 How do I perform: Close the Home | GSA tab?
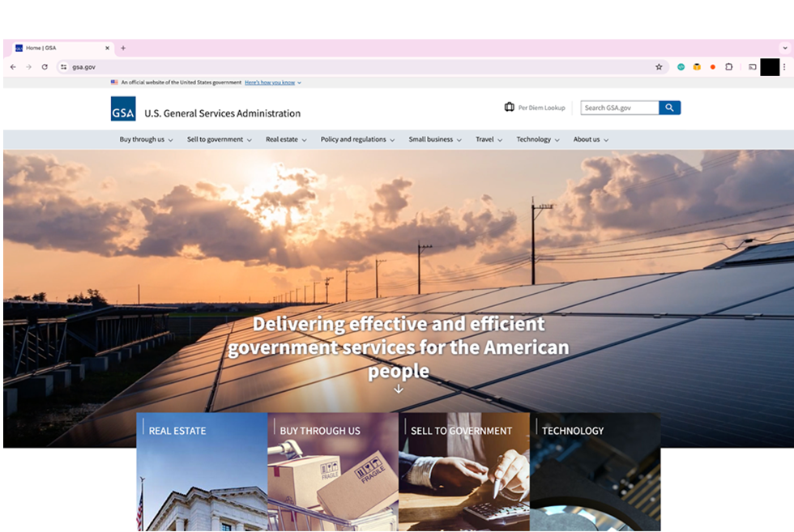click(107, 48)
